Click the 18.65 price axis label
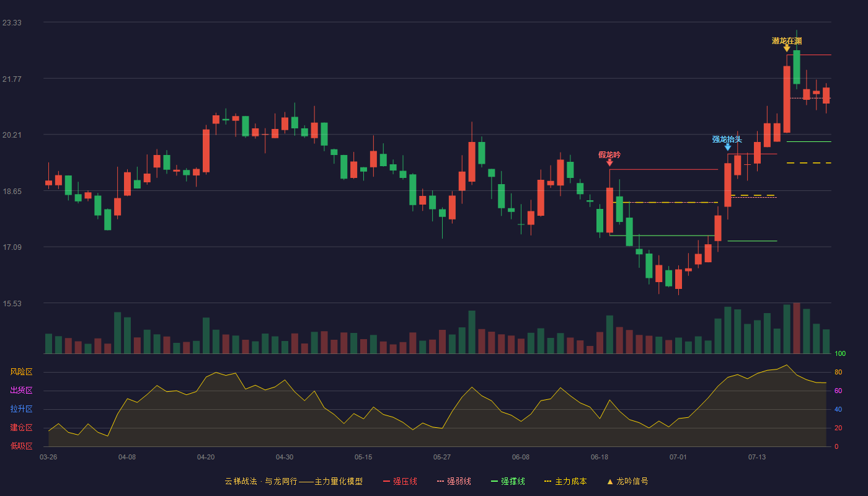Viewport: 868px width, 496px height. (x=12, y=192)
